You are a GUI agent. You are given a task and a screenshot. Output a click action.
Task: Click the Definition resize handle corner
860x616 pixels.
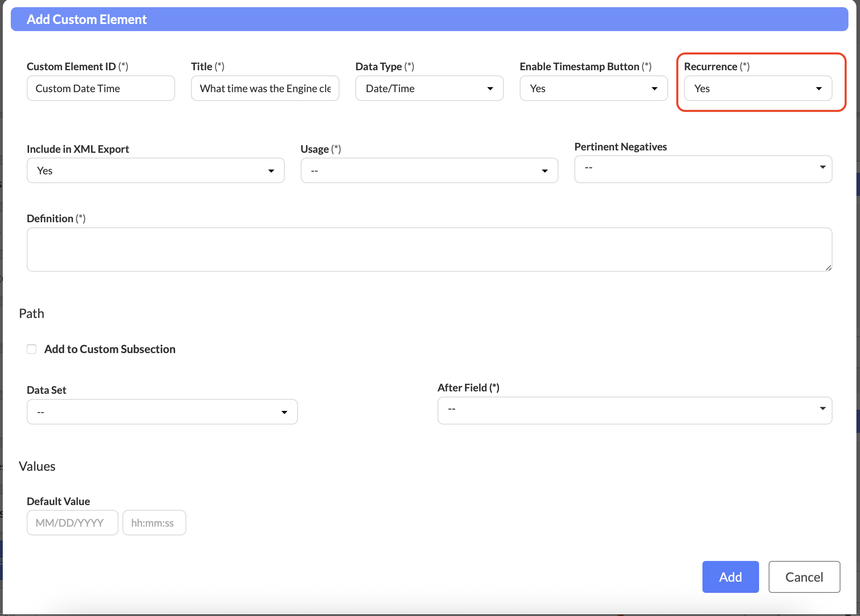tap(828, 268)
